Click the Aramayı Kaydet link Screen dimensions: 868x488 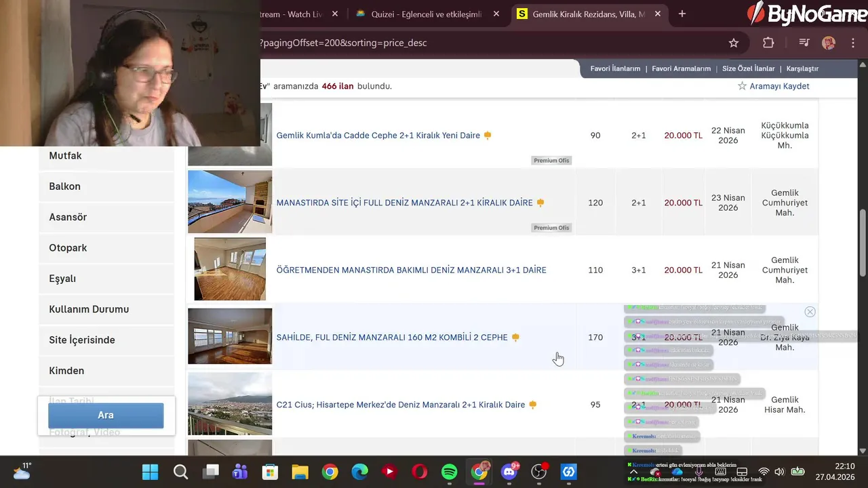[779, 86]
